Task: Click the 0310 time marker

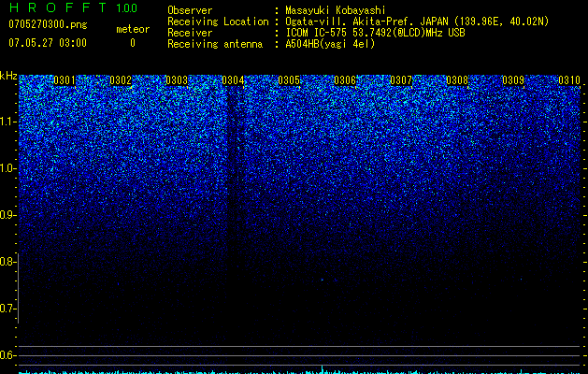Action: (x=569, y=80)
